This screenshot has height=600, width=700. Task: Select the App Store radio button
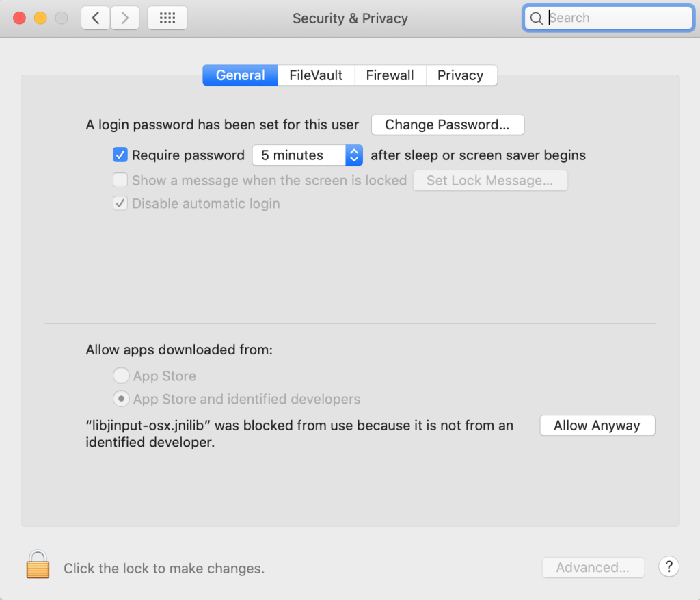[x=121, y=376]
